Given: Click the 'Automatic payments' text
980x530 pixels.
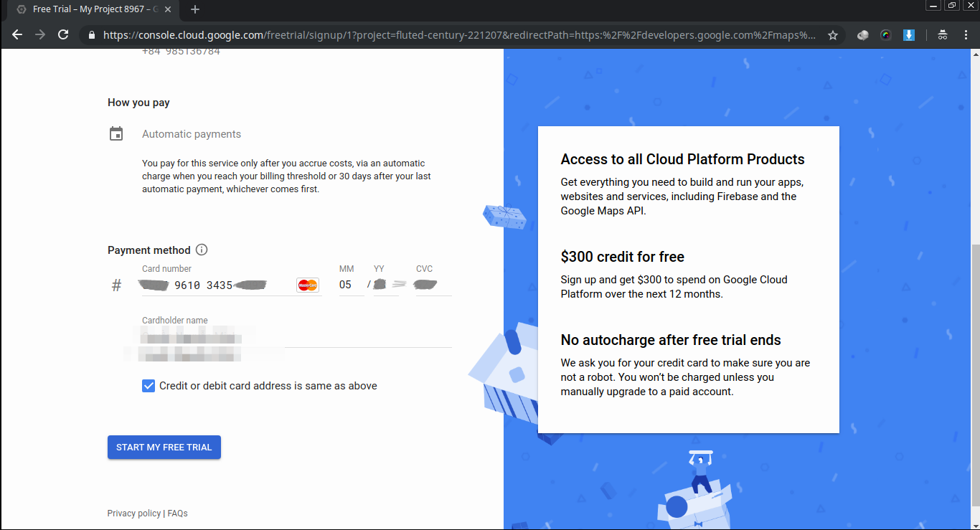Looking at the screenshot, I should [192, 134].
